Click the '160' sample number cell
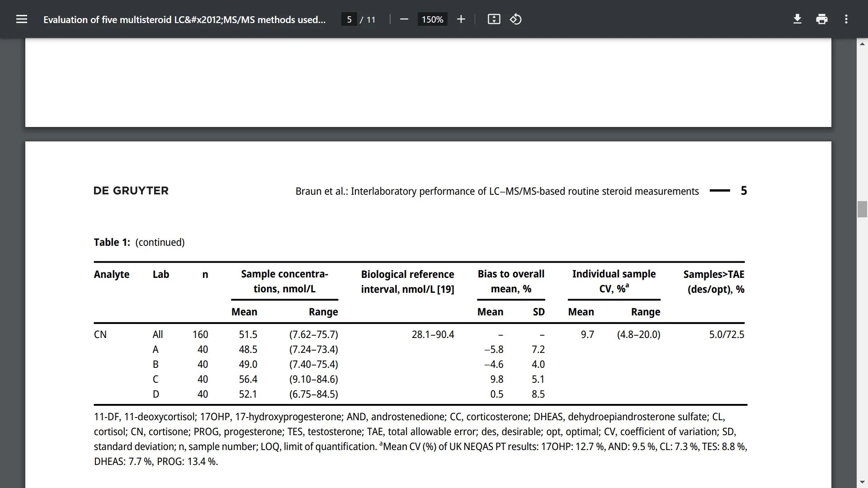This screenshot has height=488, width=868. click(200, 334)
